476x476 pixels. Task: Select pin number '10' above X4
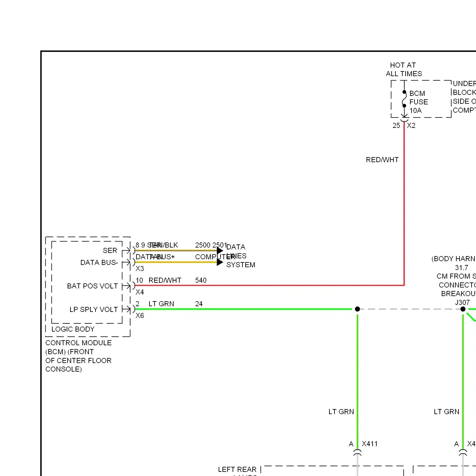coord(139,280)
